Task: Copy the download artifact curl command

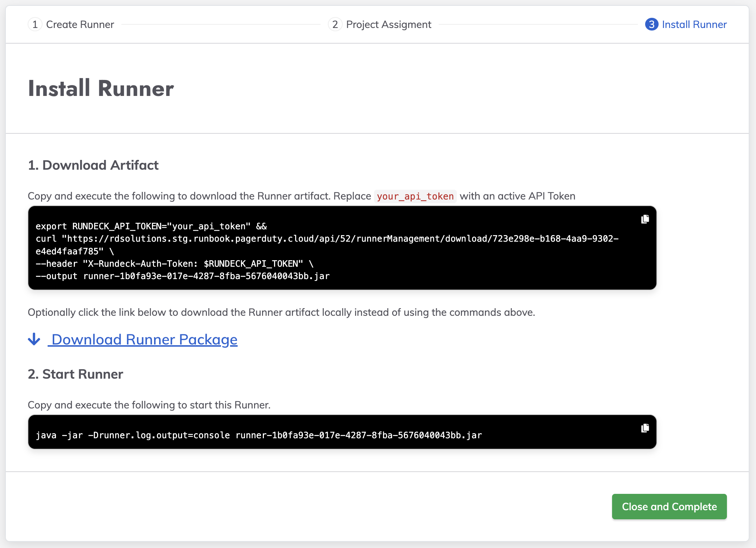Action: tap(645, 219)
